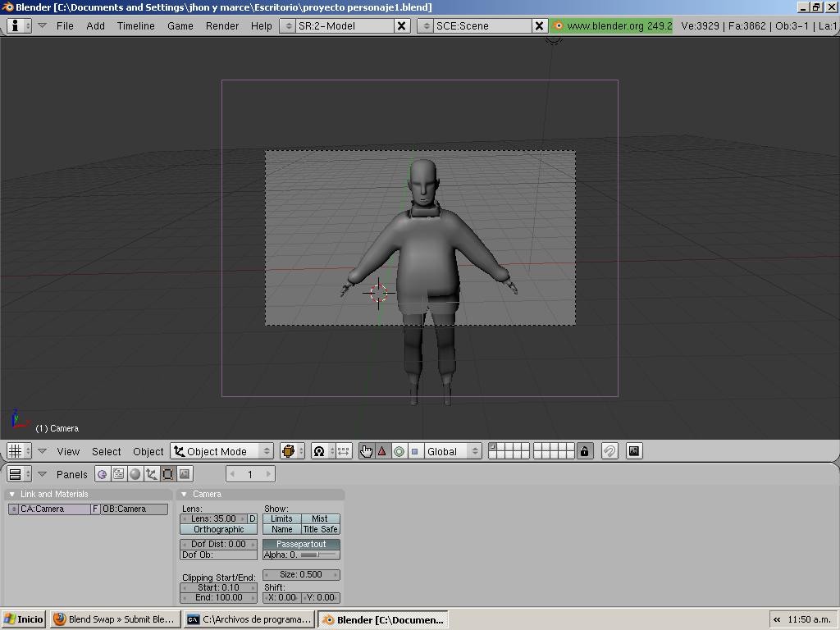Select the Logic buttons icon

point(102,473)
